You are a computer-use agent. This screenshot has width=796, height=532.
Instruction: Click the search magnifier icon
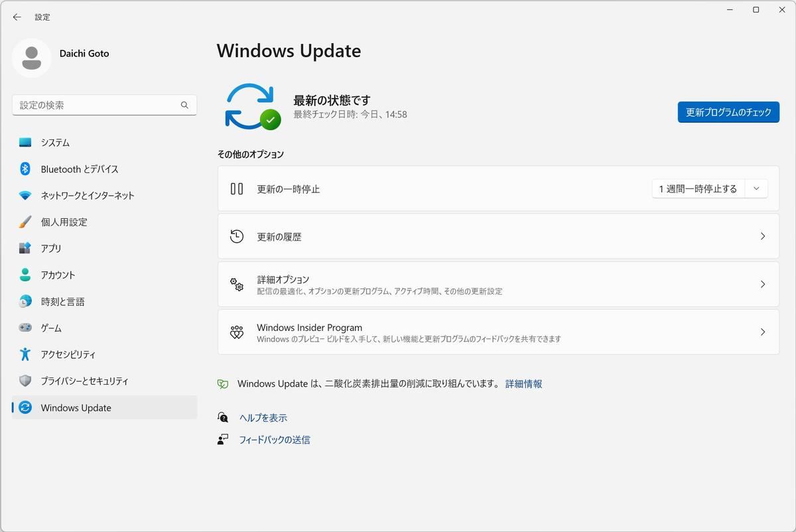[x=185, y=105]
